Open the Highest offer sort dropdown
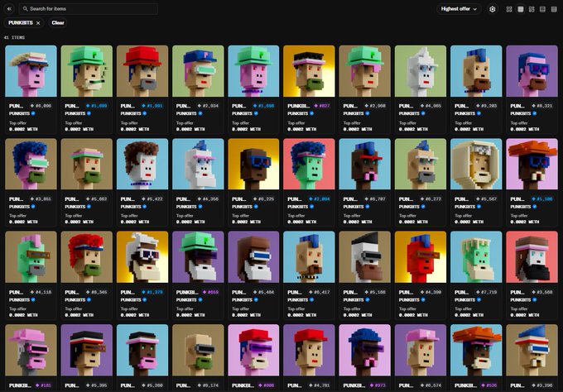This screenshot has width=563, height=392. 459,8
